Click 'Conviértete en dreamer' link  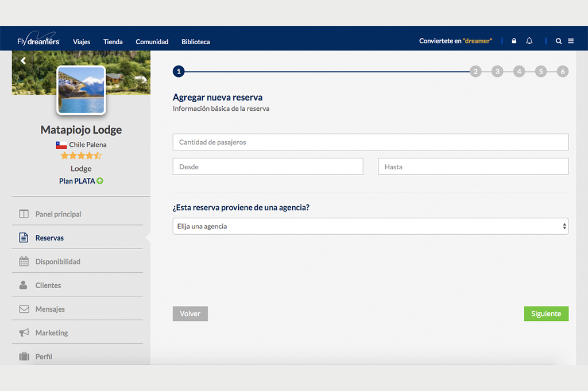tap(455, 41)
